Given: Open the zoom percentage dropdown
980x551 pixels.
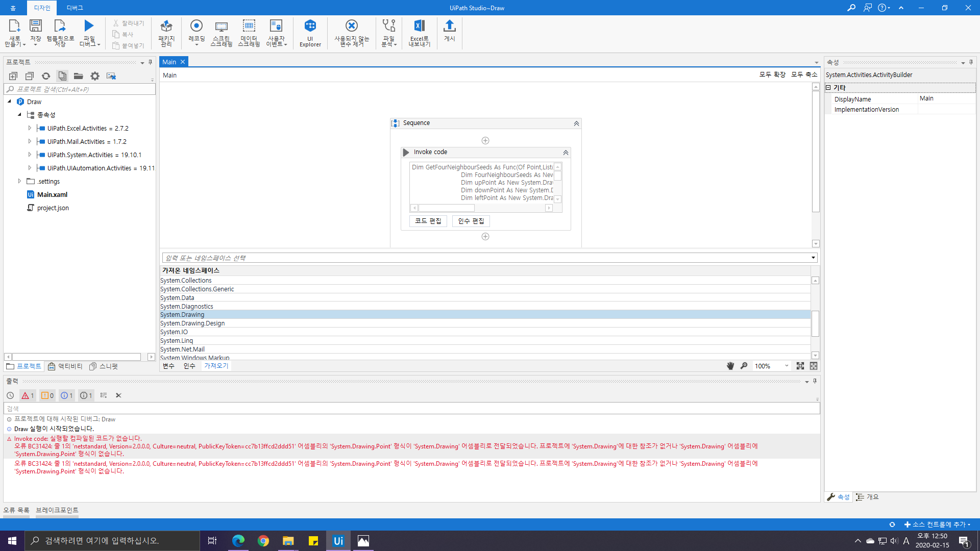Looking at the screenshot, I should point(787,366).
